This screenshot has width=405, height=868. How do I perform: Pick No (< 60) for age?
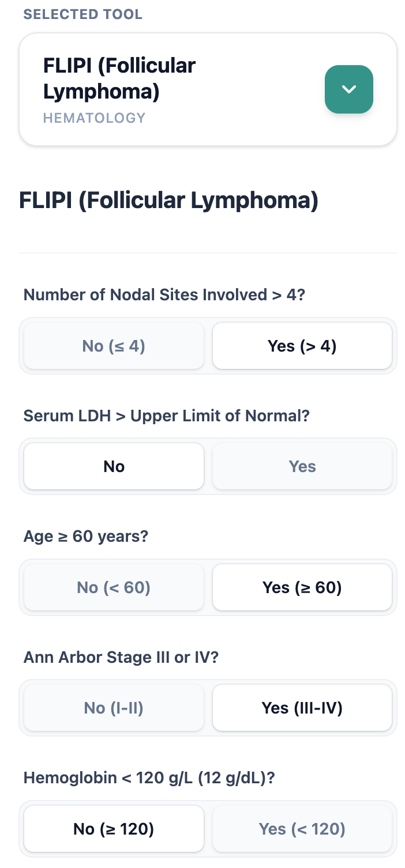(114, 587)
